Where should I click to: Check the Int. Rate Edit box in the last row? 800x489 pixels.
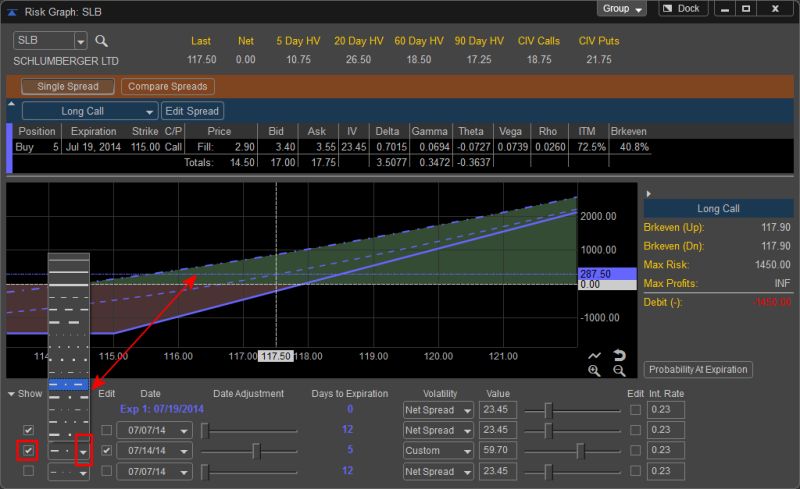pyautogui.click(x=635, y=471)
